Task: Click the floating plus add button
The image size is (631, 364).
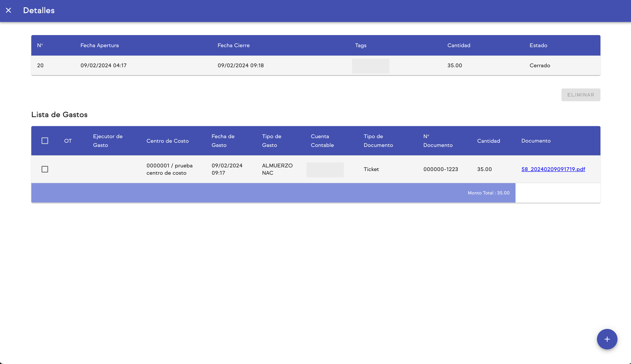Action: (x=607, y=339)
